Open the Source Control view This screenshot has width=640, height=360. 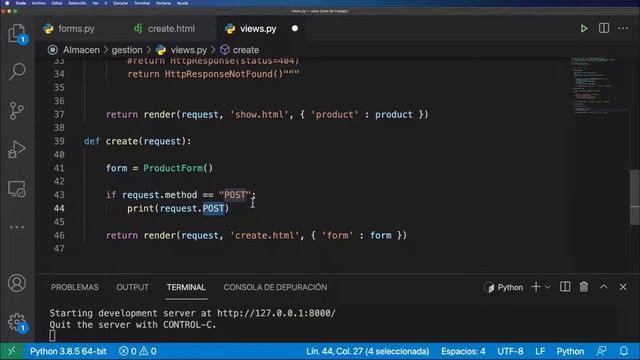pos(17,111)
